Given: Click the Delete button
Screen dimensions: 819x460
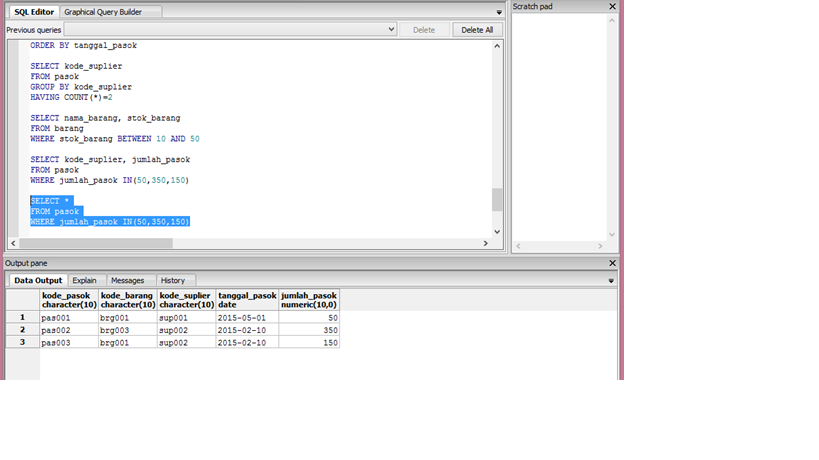Looking at the screenshot, I should 424,30.
